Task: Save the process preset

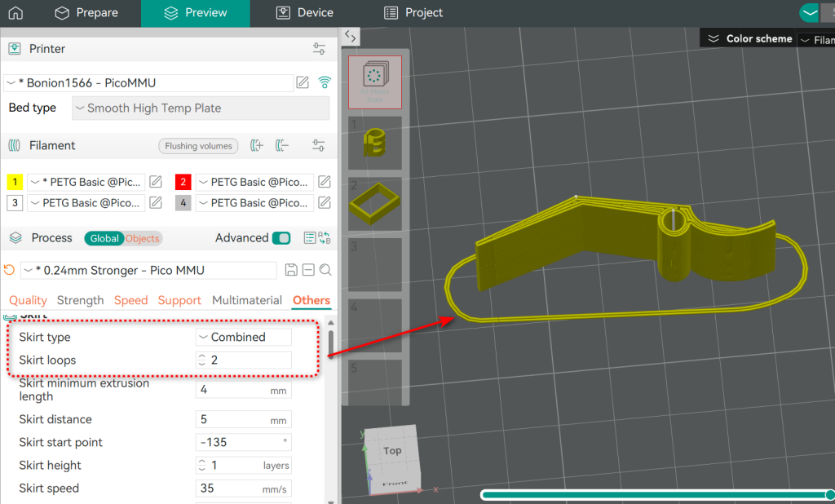Action: (x=291, y=270)
